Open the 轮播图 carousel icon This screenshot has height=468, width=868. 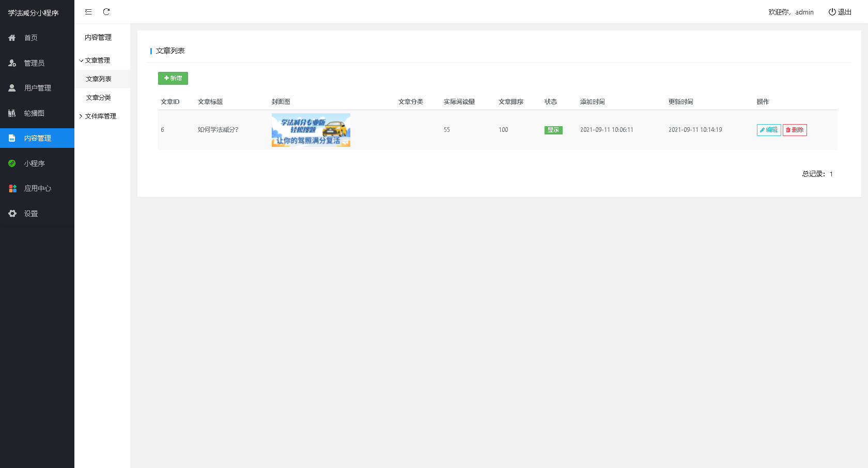point(12,113)
